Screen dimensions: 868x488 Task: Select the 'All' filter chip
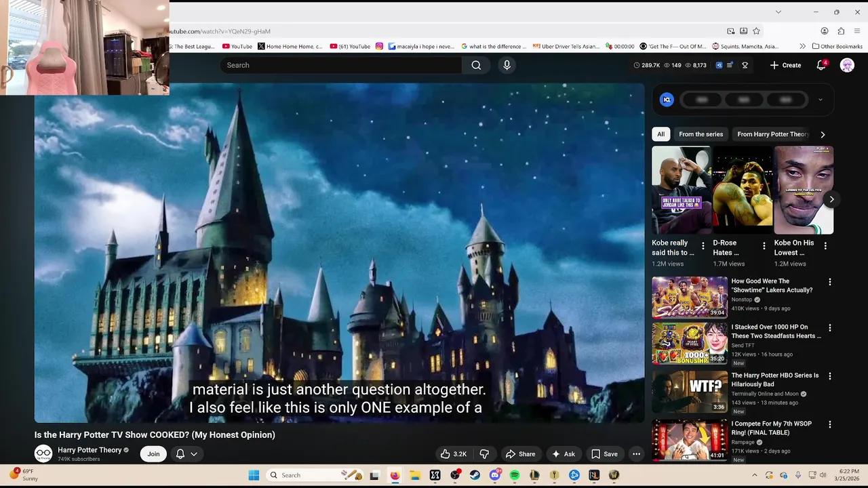tap(660, 134)
